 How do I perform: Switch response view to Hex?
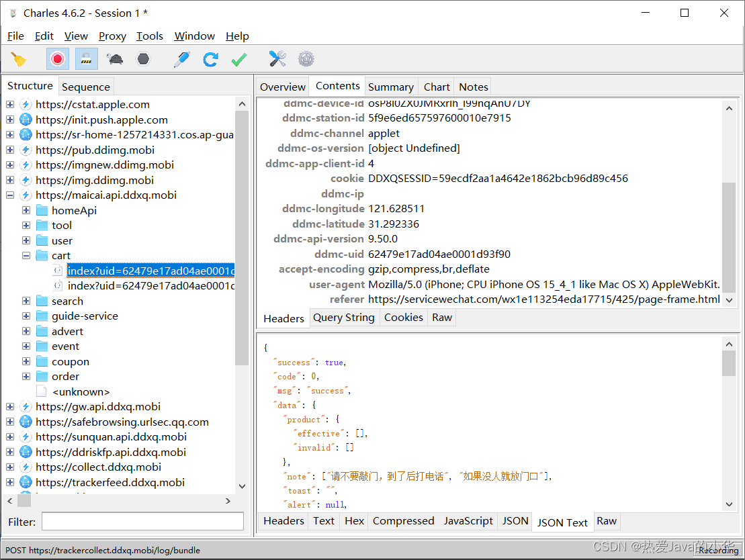click(x=355, y=521)
